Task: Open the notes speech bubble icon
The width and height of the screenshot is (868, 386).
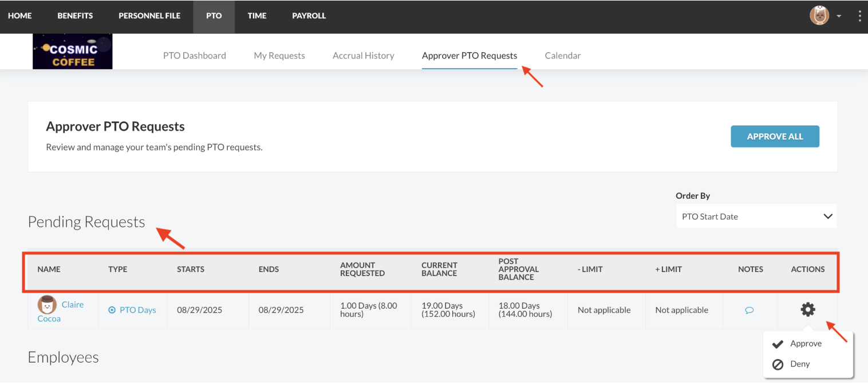Action: (749, 310)
